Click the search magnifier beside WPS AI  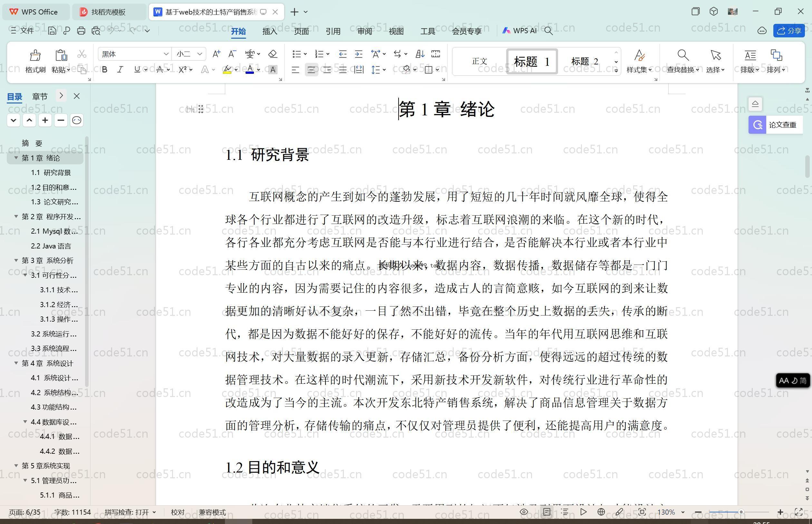pos(548,31)
